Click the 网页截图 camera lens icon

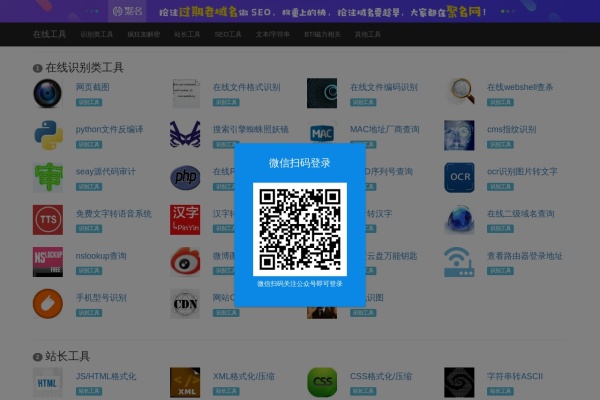[x=47, y=93]
